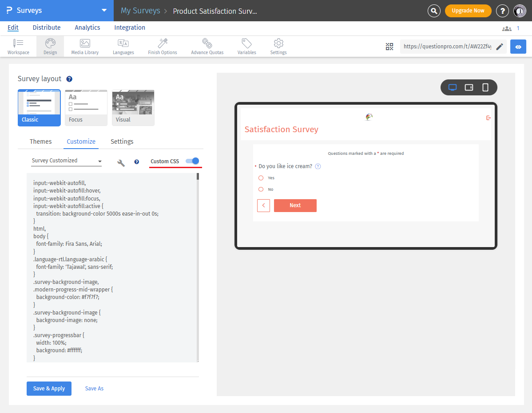
Task: Open Finish Options
Action: 162,46
